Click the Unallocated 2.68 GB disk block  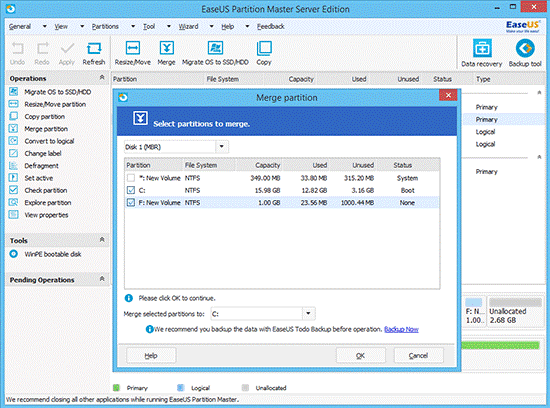click(516, 312)
